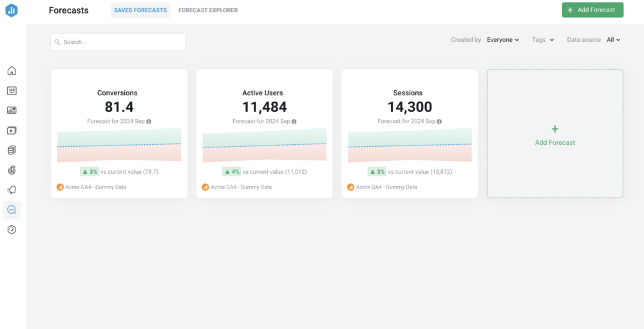This screenshot has height=329, width=644.
Task: Open the Forecasts sidebar icon
Action: tap(12, 210)
